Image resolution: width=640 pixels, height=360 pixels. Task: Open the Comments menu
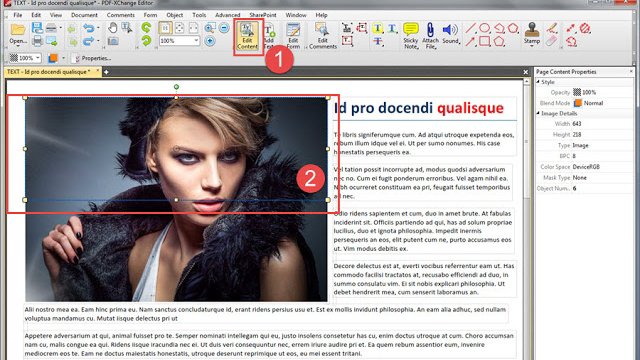click(120, 15)
